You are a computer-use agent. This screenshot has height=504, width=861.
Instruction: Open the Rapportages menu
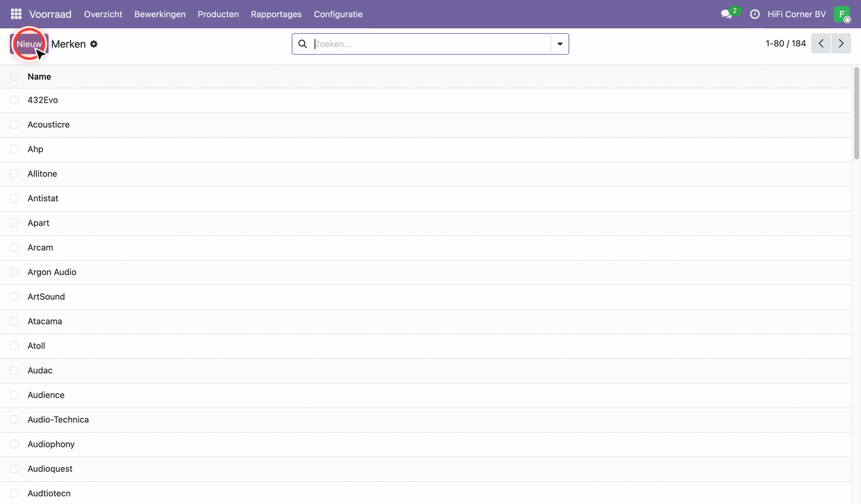276,14
